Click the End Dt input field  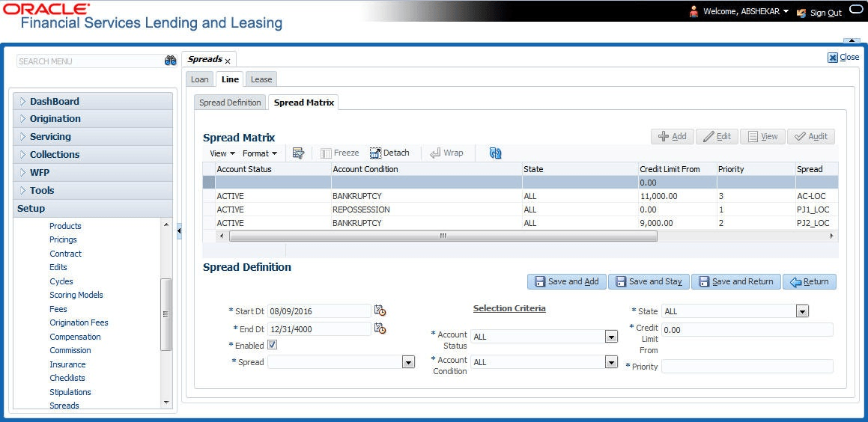pyautogui.click(x=319, y=328)
